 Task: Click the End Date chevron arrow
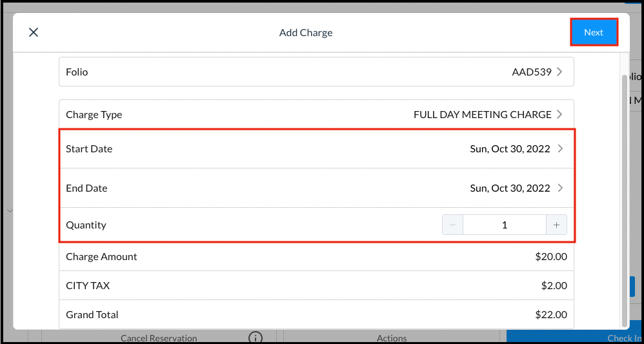tap(559, 188)
